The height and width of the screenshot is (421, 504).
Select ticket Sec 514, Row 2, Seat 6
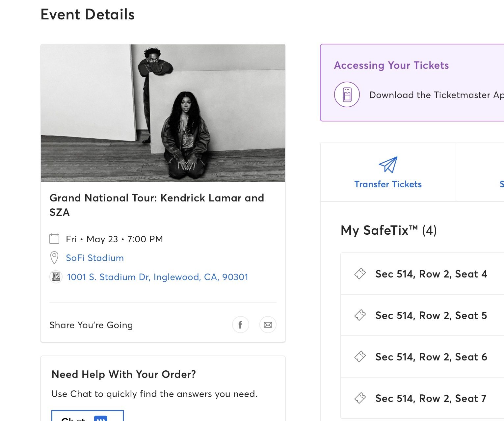[431, 357]
